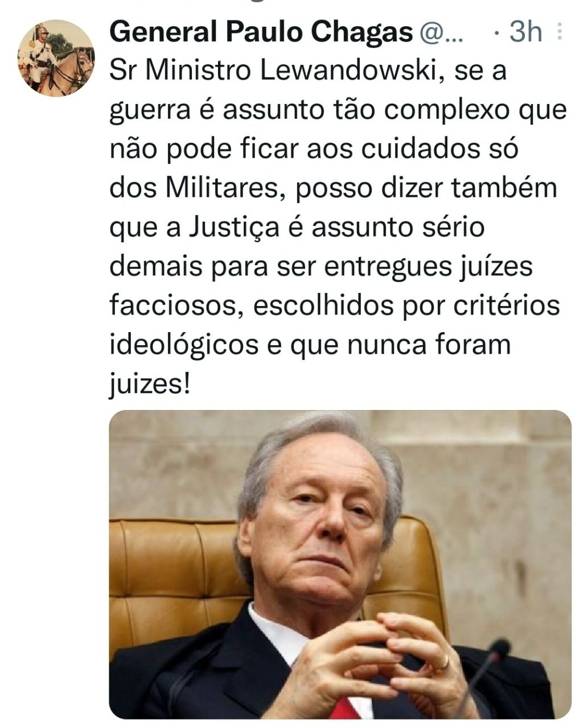Click the display name General Paulo Chagas

point(261,32)
